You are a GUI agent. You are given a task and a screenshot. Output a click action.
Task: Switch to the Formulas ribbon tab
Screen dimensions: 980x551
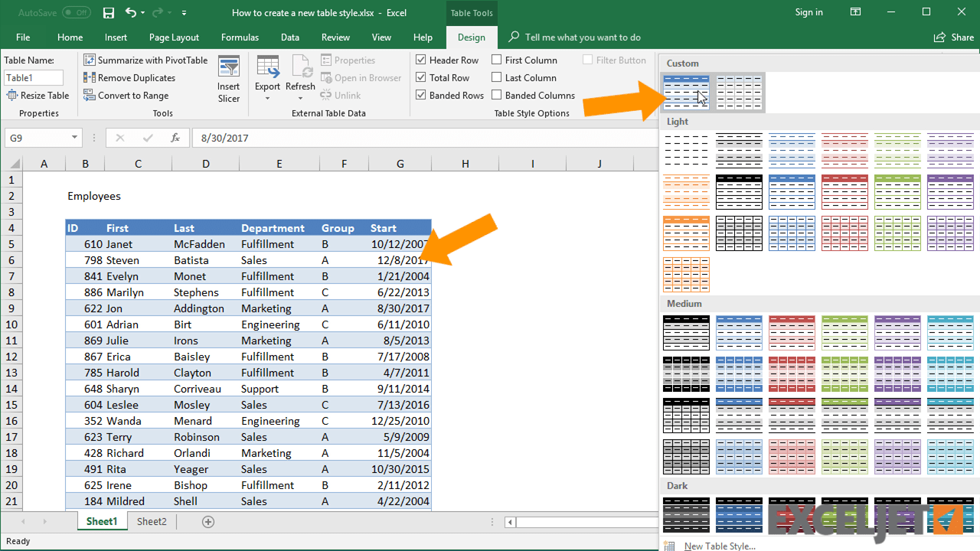coord(240,37)
